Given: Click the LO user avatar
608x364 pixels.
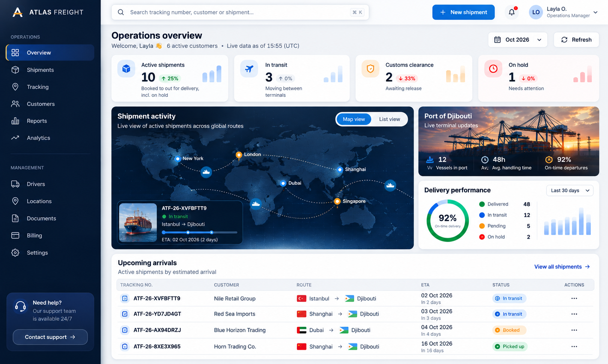Looking at the screenshot, I should (x=536, y=12).
